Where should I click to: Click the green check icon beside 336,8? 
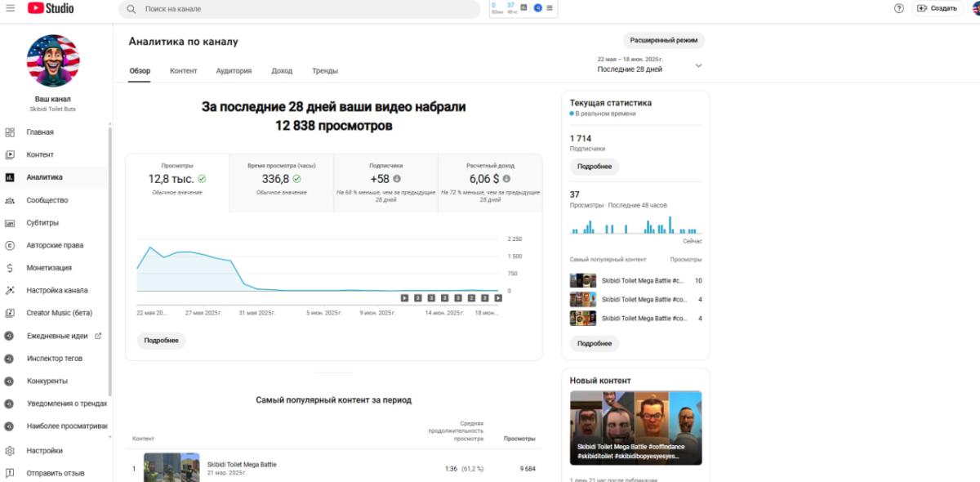tap(297, 178)
